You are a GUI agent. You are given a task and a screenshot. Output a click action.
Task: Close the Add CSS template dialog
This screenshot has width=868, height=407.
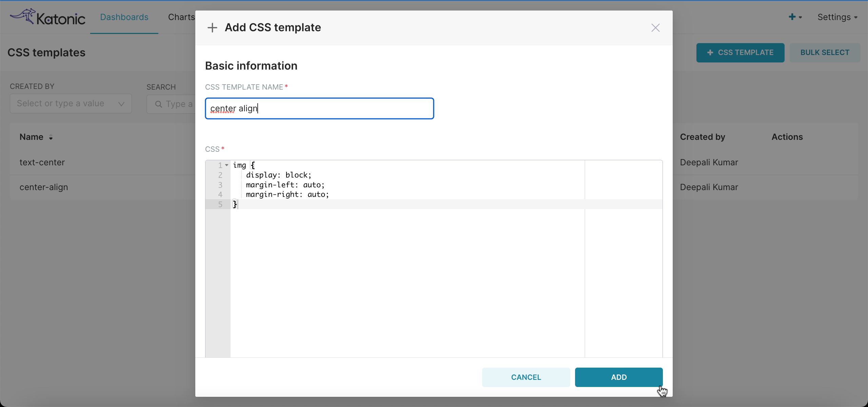point(655,28)
